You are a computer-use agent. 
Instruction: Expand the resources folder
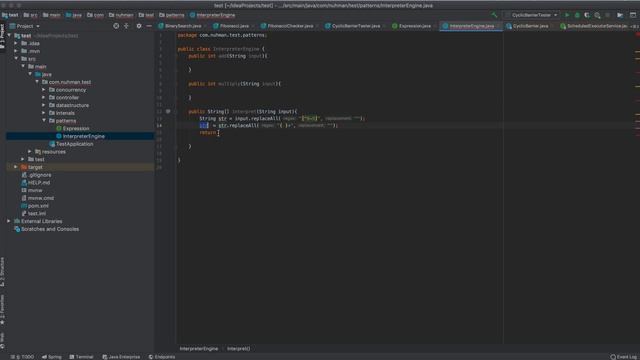pos(30,151)
